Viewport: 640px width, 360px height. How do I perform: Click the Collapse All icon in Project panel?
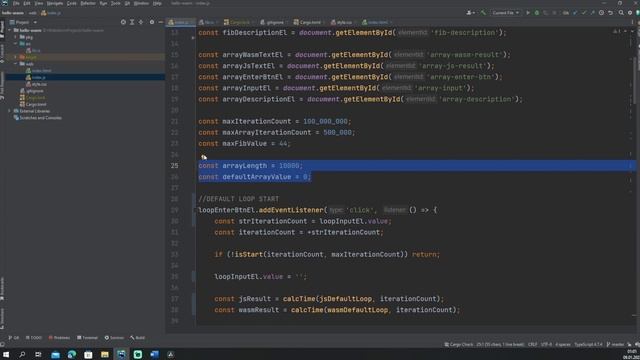(141, 22)
